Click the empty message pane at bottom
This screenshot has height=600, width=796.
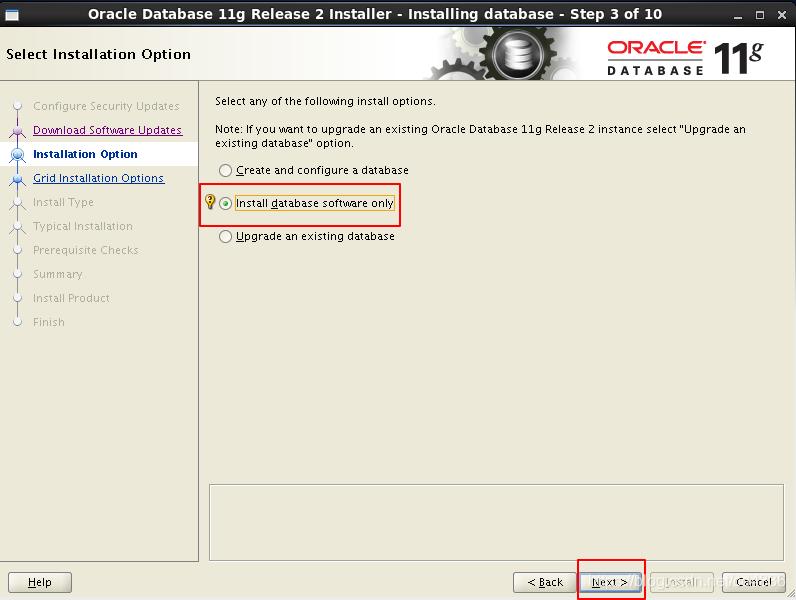496,522
